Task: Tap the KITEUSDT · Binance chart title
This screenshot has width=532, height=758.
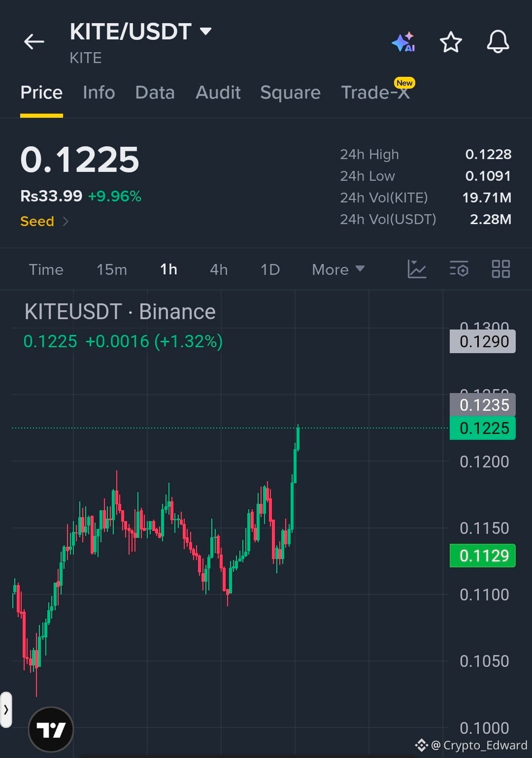Action: pyautogui.click(x=120, y=312)
